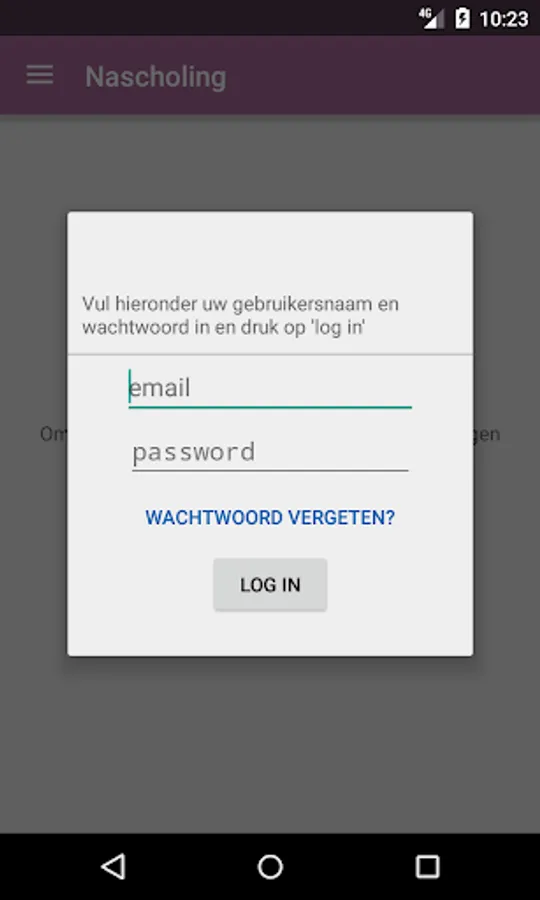The image size is (540, 900).
Task: Open the hamburger navigation menu
Action: (x=40, y=75)
